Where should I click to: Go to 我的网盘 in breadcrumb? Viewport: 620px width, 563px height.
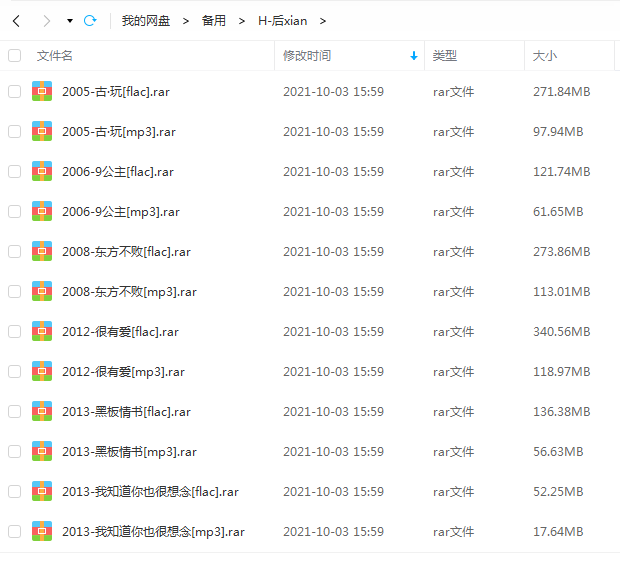[146, 21]
